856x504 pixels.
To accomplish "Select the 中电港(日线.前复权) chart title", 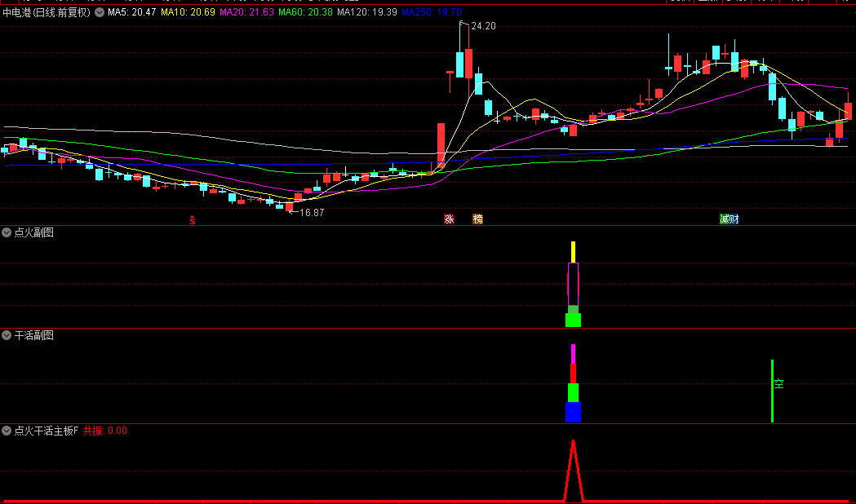I will (x=47, y=12).
